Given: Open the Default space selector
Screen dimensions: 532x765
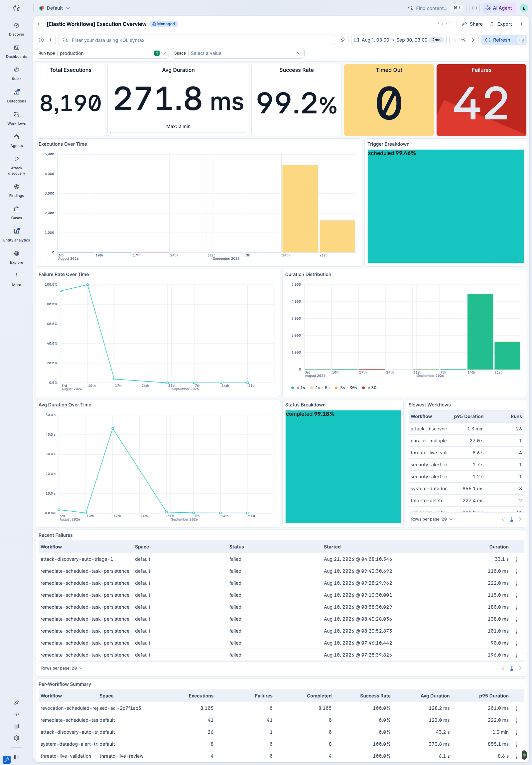Looking at the screenshot, I should tap(55, 8).
